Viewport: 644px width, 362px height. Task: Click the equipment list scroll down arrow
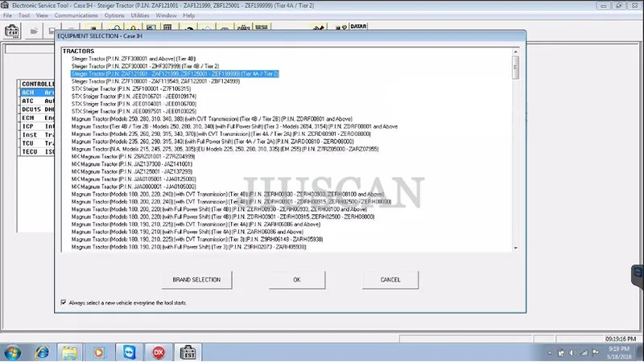(515, 248)
